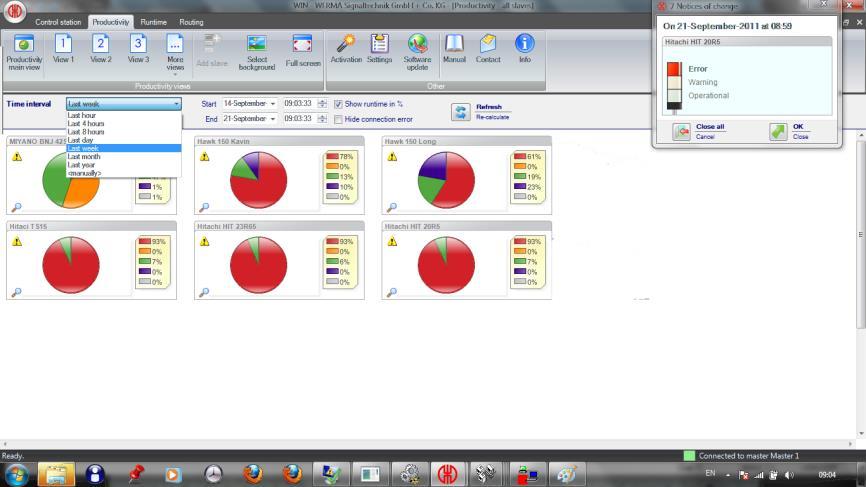Zoom into Hitachi HIT 23R65 with magnifier
Screen dimensions: 866x487
click(x=204, y=292)
